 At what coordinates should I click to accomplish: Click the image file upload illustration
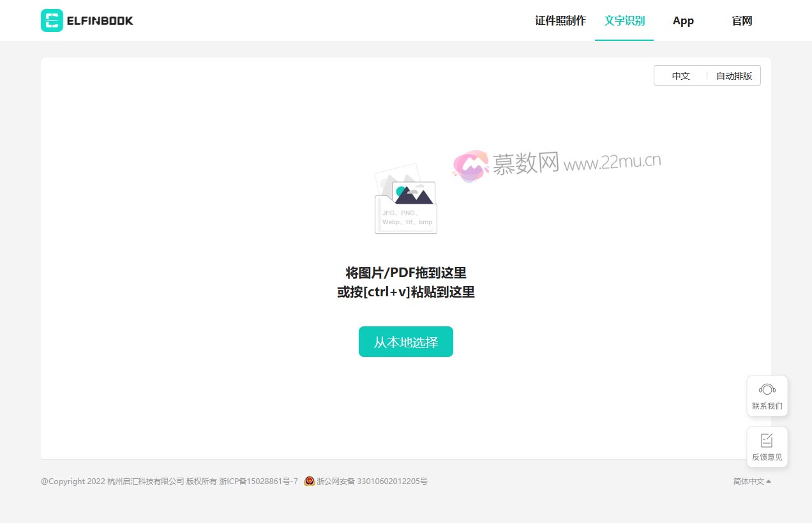point(405,199)
